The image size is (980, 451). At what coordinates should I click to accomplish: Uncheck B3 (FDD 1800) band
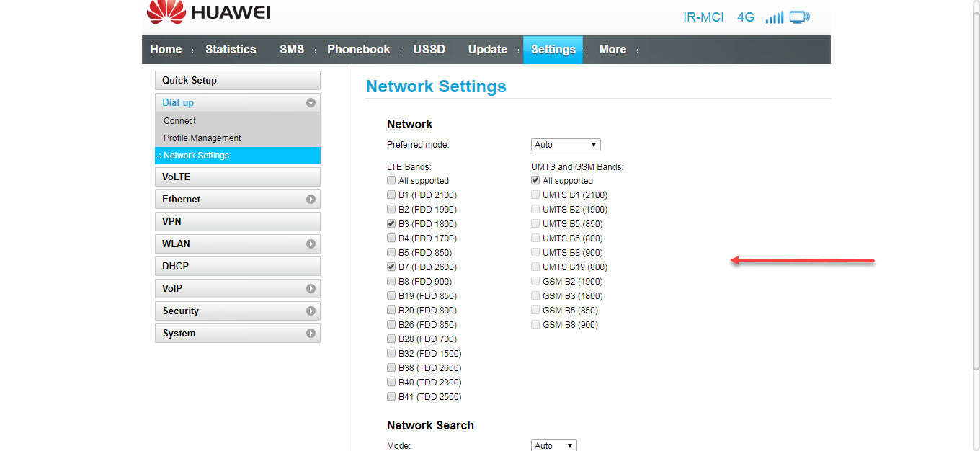click(391, 224)
